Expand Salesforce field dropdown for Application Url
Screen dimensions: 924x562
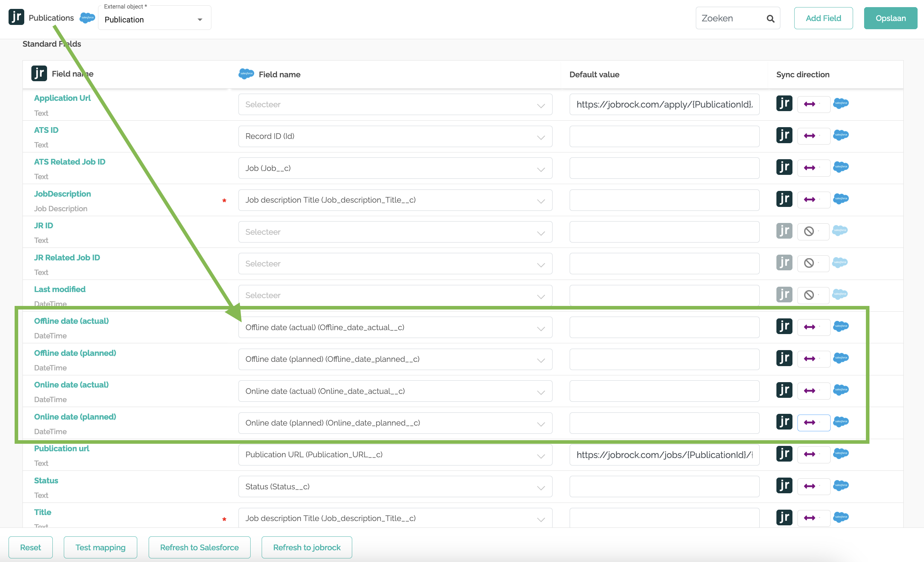click(395, 105)
